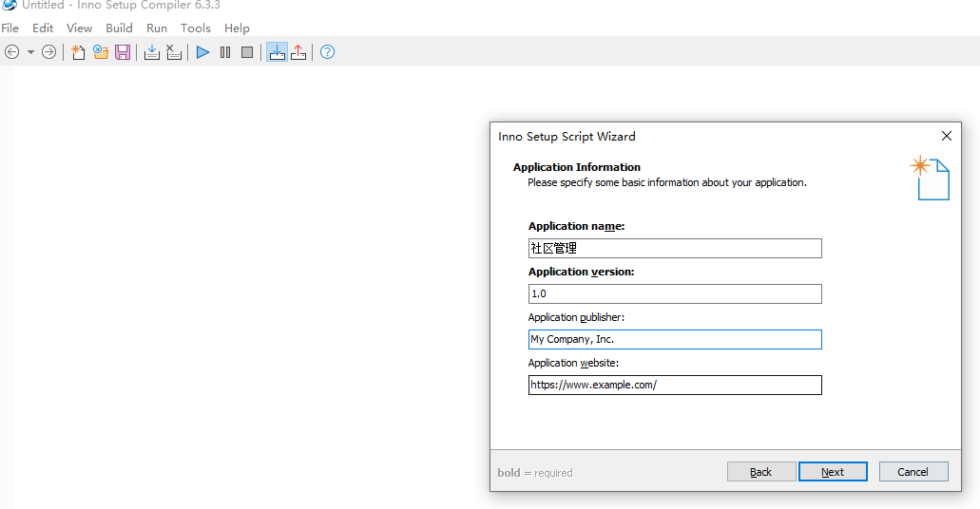Viewport: 980px width, 509px height.
Task: Click the Terminate stop square icon
Action: (x=247, y=52)
